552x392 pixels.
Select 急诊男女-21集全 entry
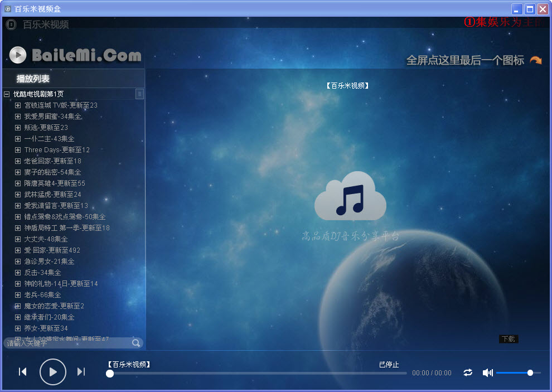tap(49, 262)
